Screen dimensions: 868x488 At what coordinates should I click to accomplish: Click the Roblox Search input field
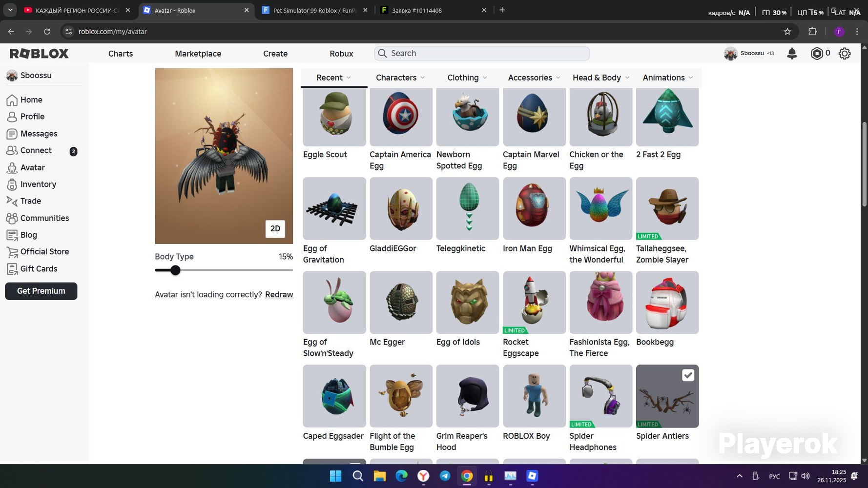482,54
